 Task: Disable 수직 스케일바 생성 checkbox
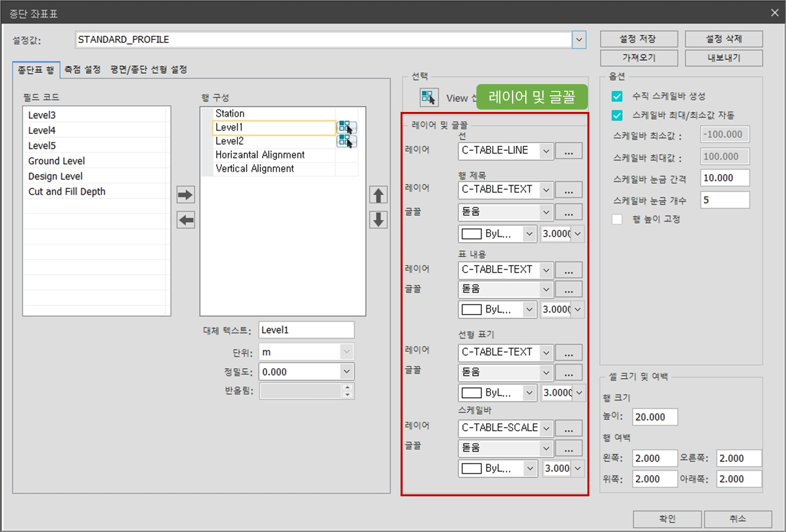point(617,96)
